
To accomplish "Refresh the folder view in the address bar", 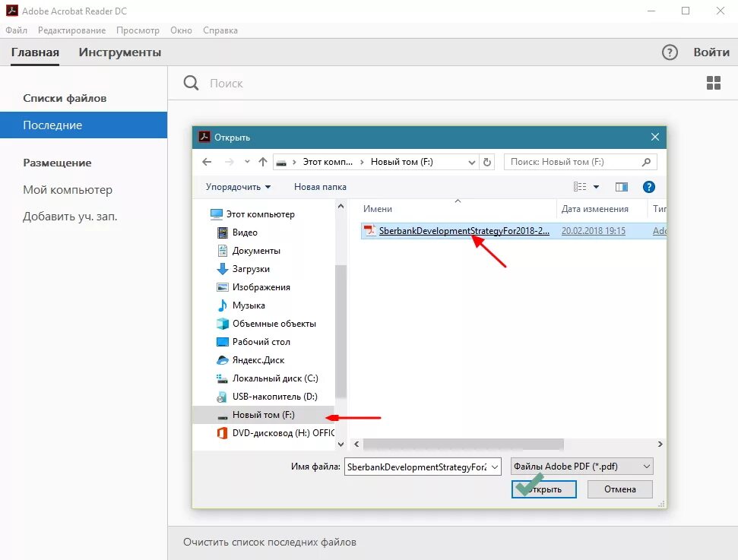I will [x=487, y=162].
